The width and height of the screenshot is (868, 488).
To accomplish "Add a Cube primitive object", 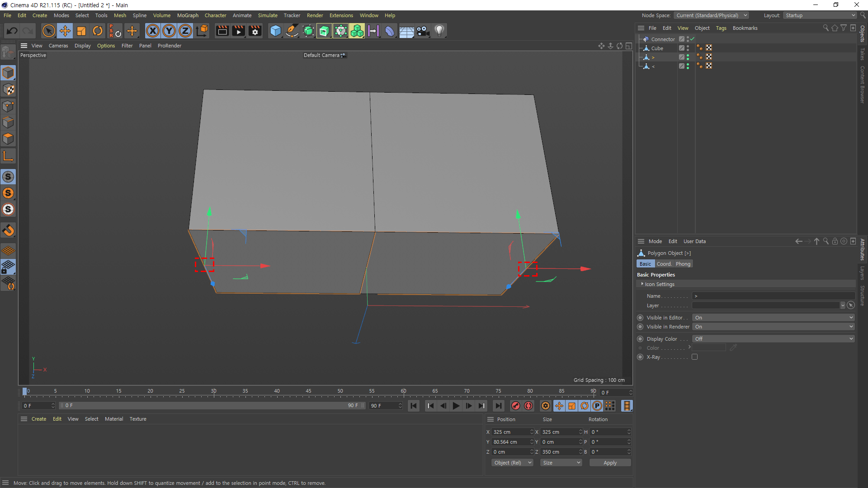I will pos(275,31).
